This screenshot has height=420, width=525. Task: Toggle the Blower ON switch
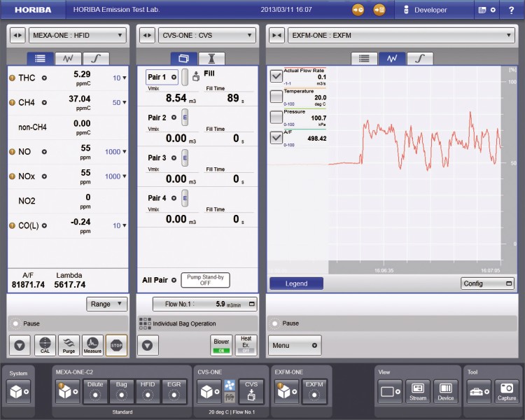(221, 344)
